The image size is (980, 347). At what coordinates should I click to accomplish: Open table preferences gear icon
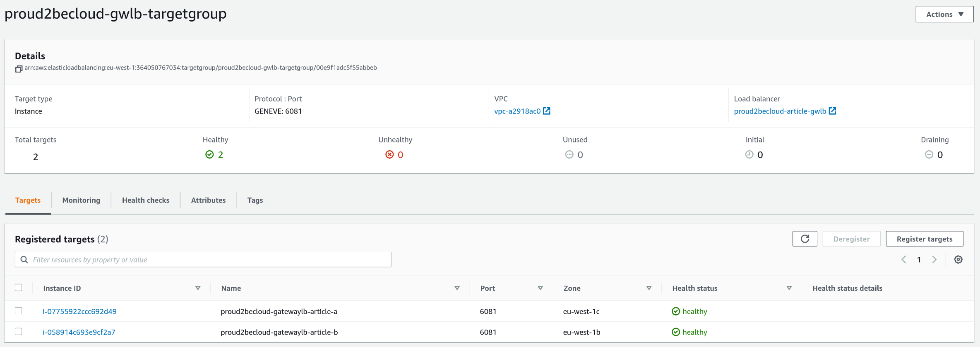958,260
